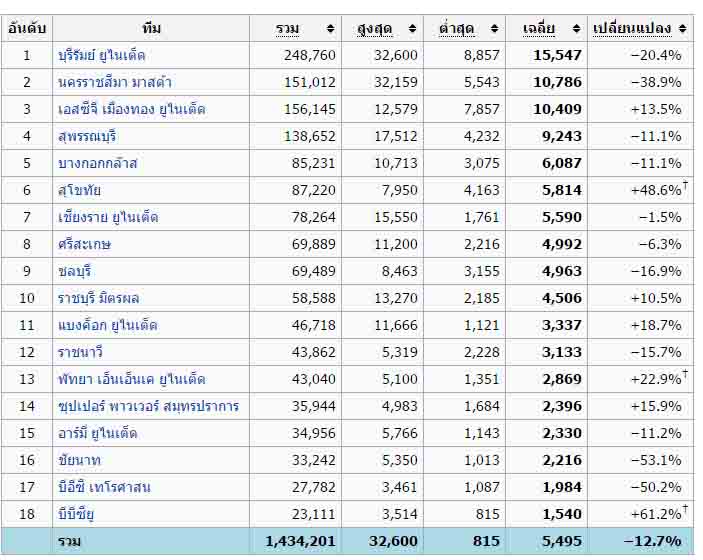
Task: Click the สูงสุด column header label
Action: click(375, 29)
